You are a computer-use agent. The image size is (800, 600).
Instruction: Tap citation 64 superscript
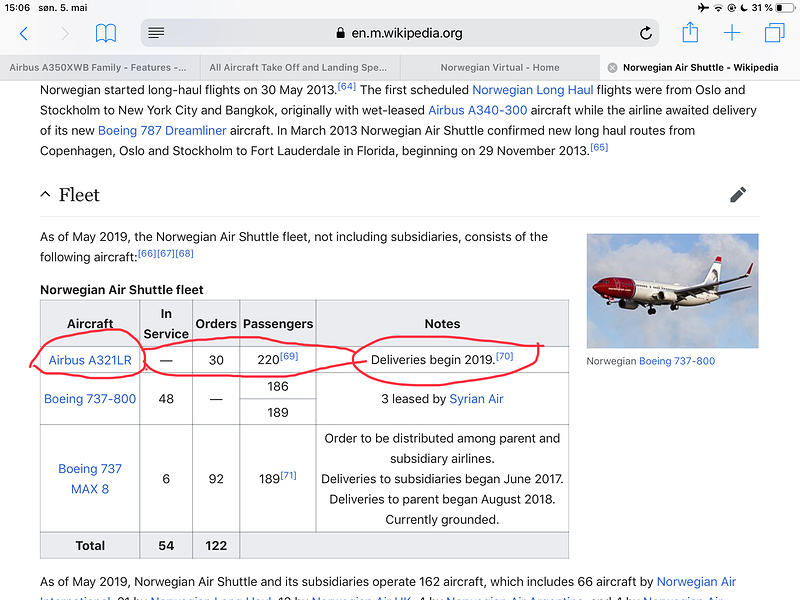coord(346,86)
